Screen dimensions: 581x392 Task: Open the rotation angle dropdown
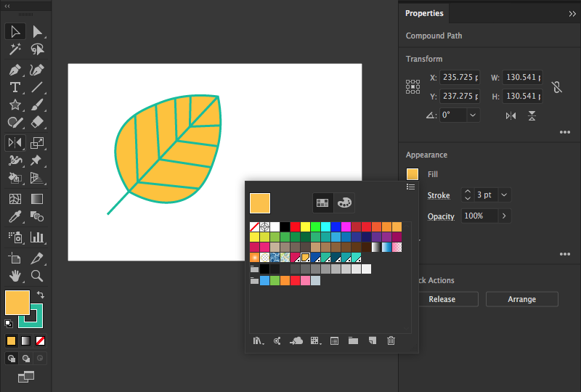pos(473,115)
